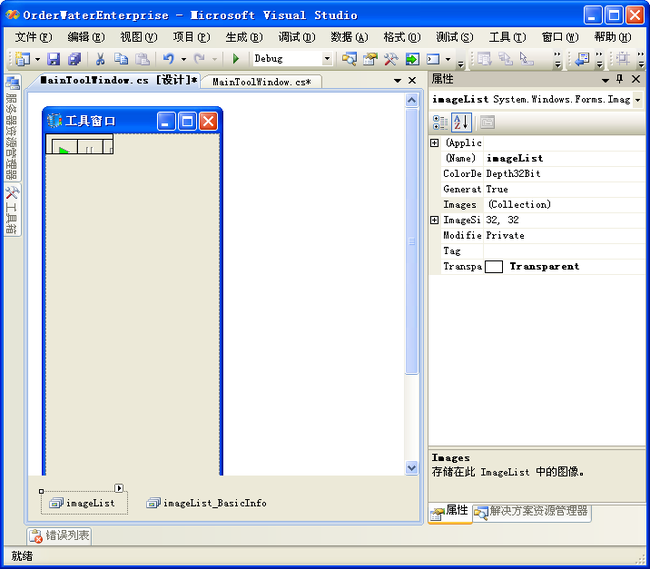
Task: Click the Cut scissors icon
Action: 100,59
